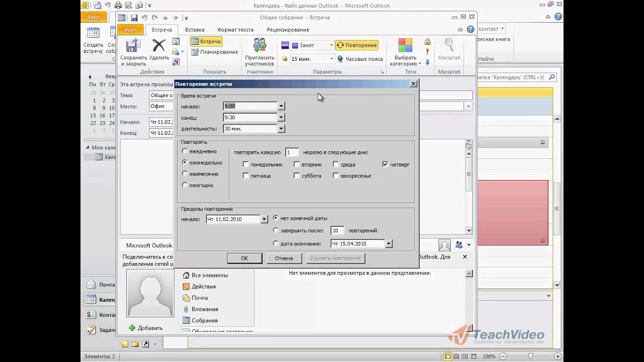
Task: Click the Save and Close icon
Action: coord(133,46)
